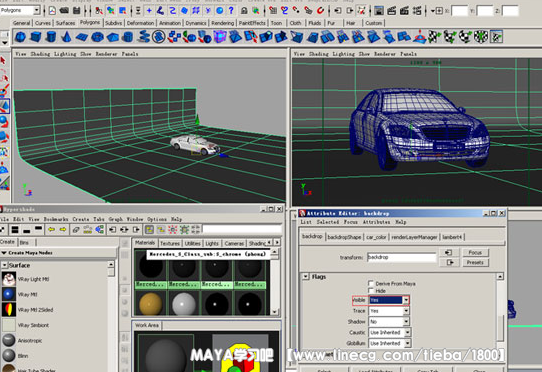The height and width of the screenshot is (372, 542).
Task: Open the Lights tab in Hypershade
Action: pos(212,243)
